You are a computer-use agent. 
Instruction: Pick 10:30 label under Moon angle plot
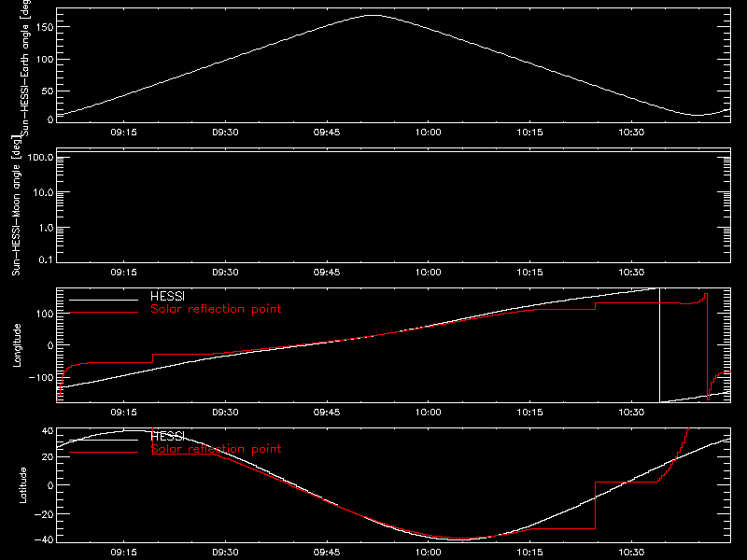tap(631, 272)
